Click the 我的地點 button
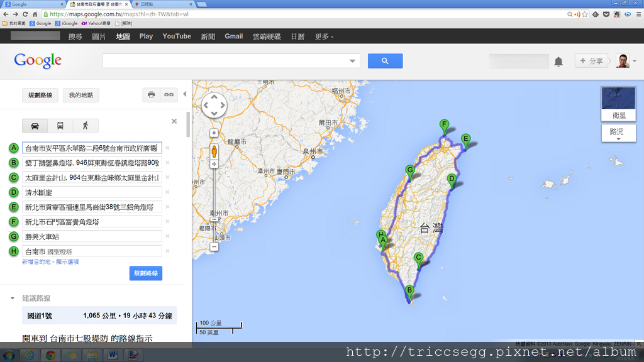This screenshot has height=362, width=644. (x=81, y=96)
